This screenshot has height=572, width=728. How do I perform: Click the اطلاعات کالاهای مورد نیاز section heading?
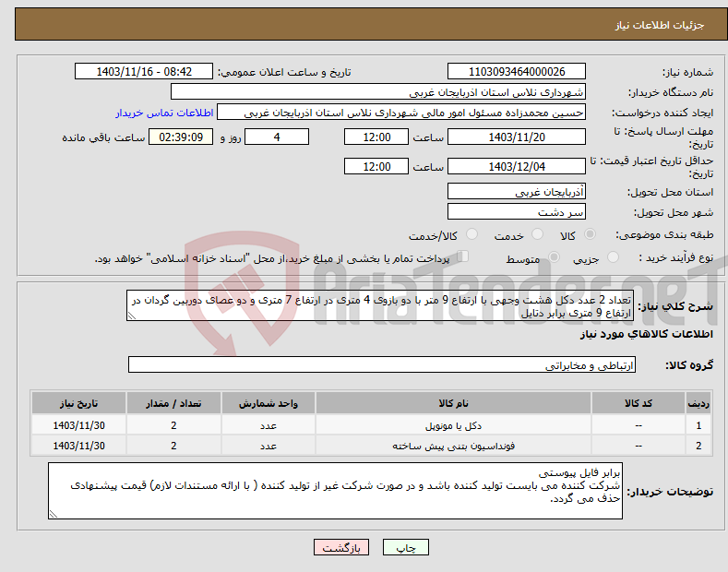click(x=646, y=334)
